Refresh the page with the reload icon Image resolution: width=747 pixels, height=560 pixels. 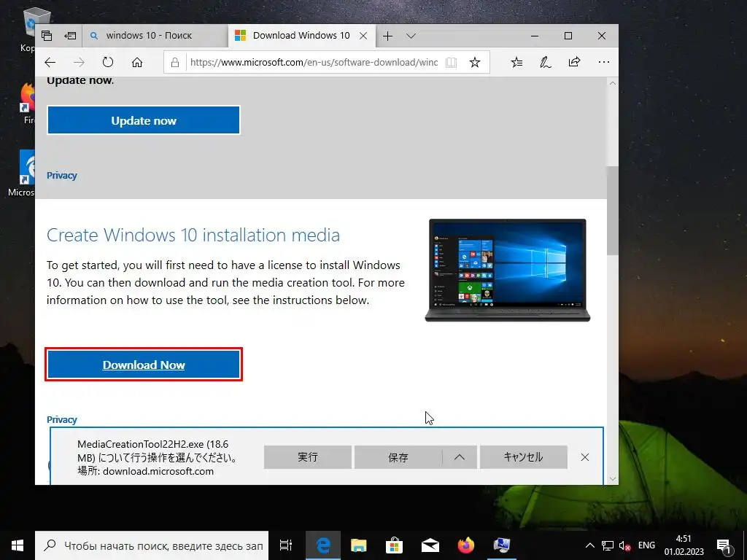pos(108,63)
